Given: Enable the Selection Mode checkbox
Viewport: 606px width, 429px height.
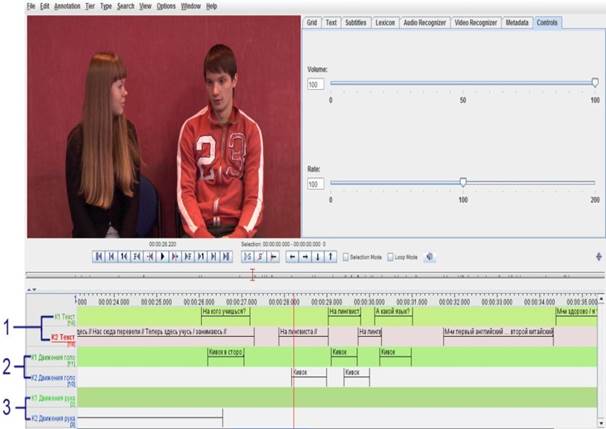Looking at the screenshot, I should [346, 257].
